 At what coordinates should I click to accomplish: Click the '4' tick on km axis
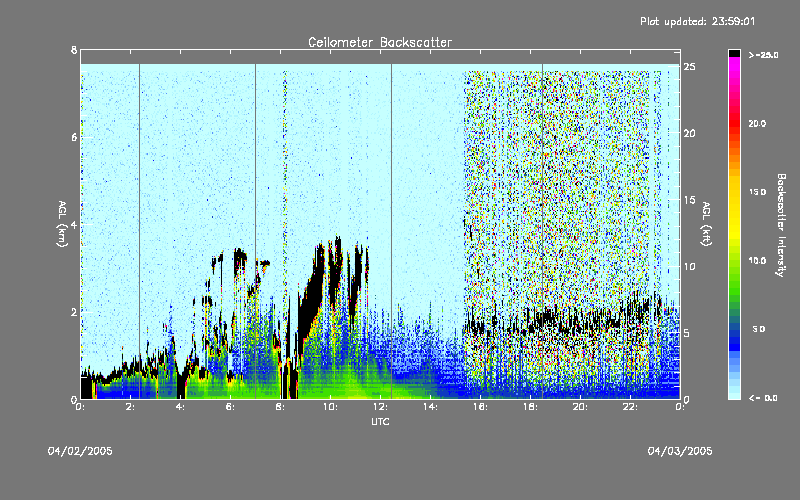[74, 224]
